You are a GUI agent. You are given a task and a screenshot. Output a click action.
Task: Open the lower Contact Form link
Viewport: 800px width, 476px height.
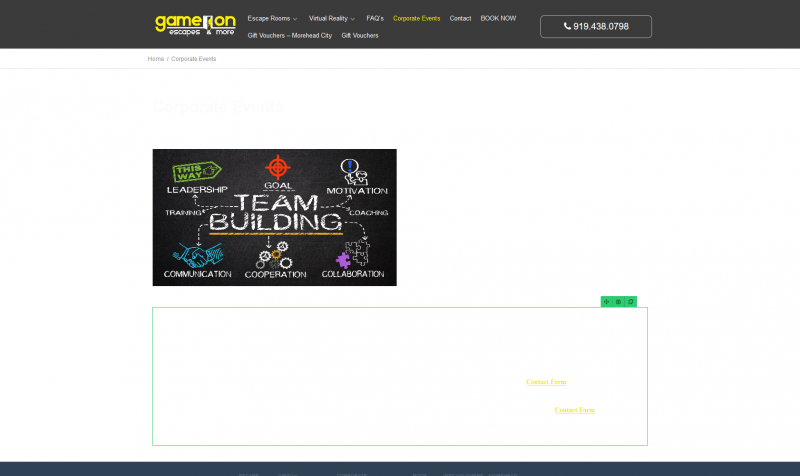tap(575, 410)
